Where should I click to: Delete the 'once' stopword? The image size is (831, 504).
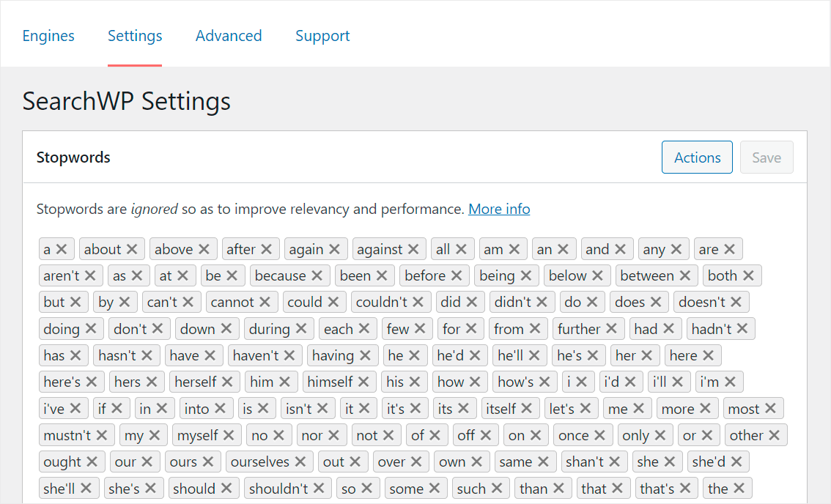coord(599,435)
